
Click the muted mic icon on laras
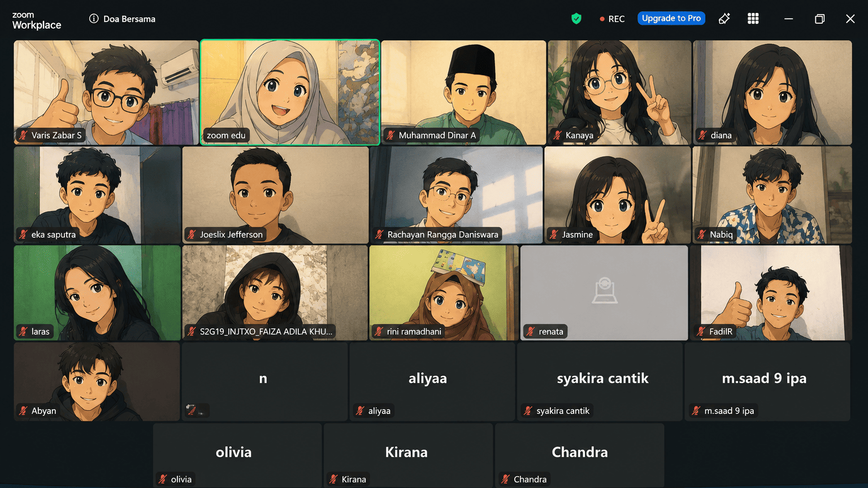pyautogui.click(x=23, y=332)
